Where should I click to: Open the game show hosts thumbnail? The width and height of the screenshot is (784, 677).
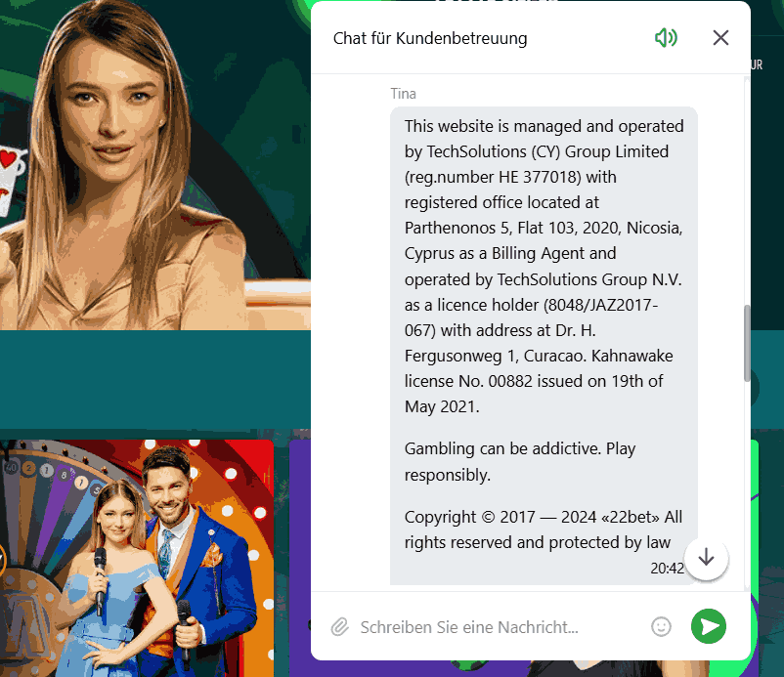coord(137,558)
